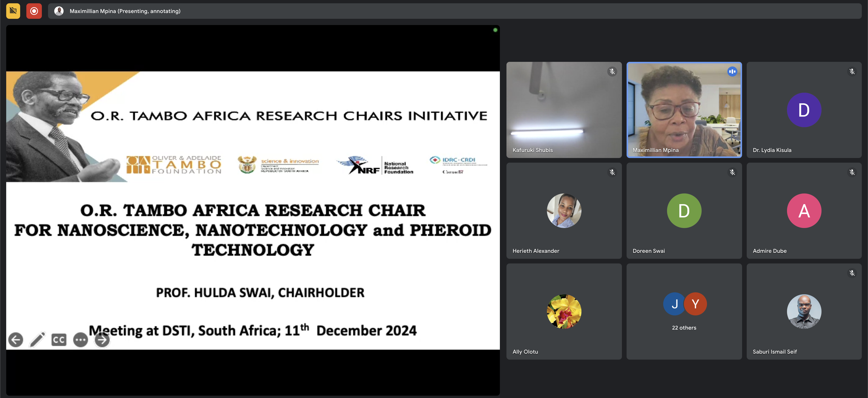Click muted mic icon on Saburi Ismail Seif tile
868x398 pixels.
pos(852,273)
